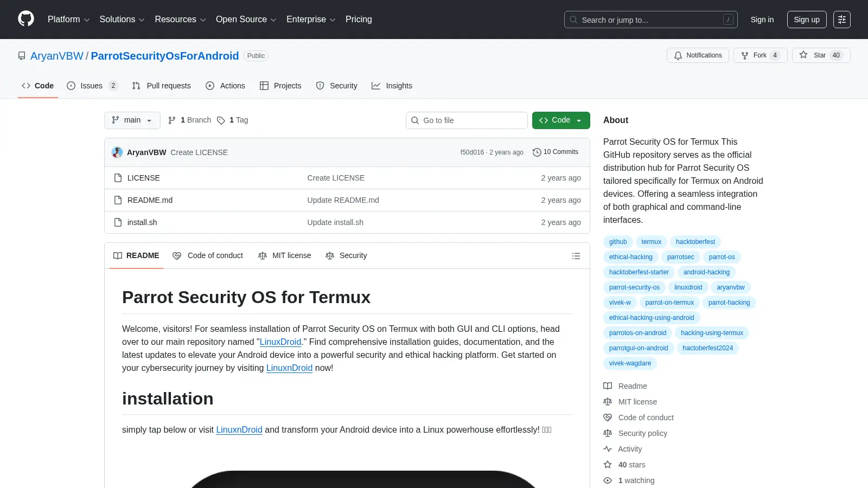The image size is (868, 488).
Task: Open the AryanVBW avatar image
Action: (x=117, y=152)
